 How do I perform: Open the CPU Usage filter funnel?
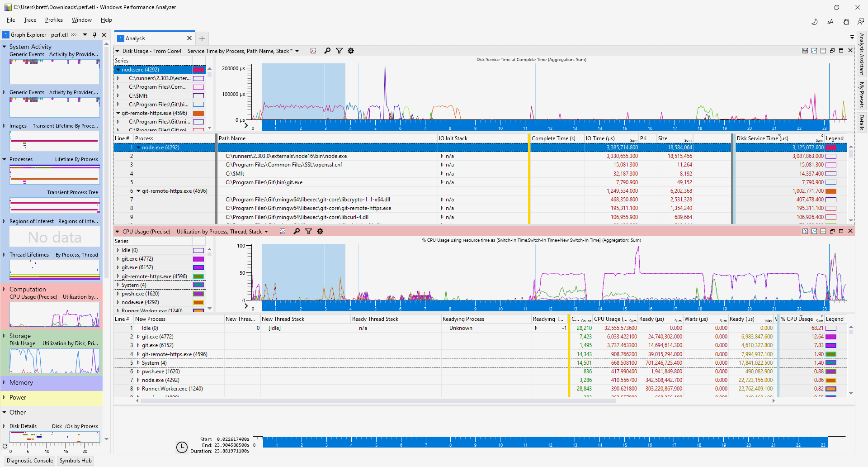308,231
